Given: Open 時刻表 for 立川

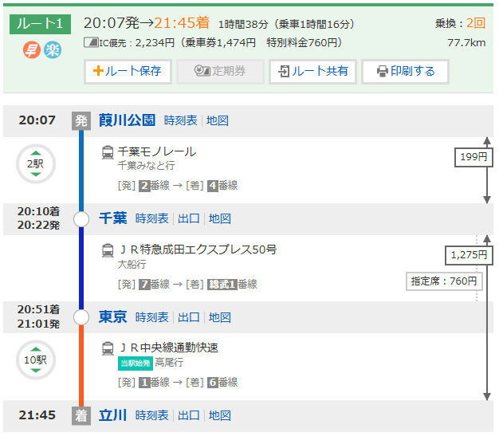Looking at the screenshot, I should [152, 415].
